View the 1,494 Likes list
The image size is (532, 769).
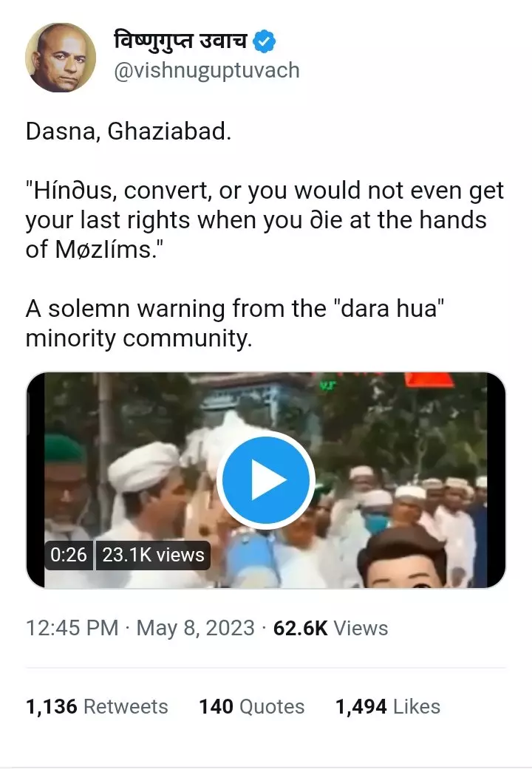coord(388,707)
